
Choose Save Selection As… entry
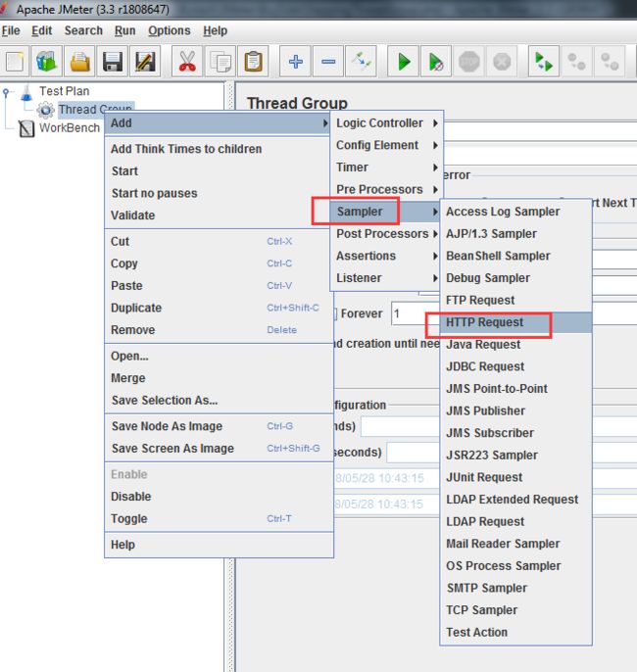pos(220,401)
